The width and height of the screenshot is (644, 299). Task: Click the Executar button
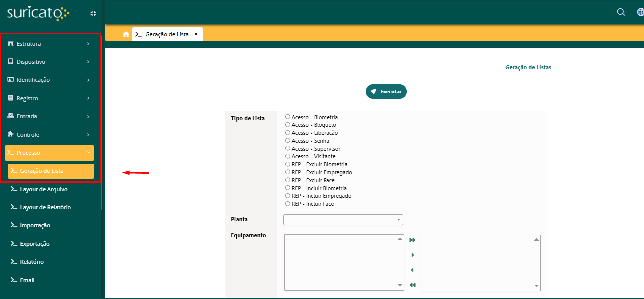click(x=386, y=92)
